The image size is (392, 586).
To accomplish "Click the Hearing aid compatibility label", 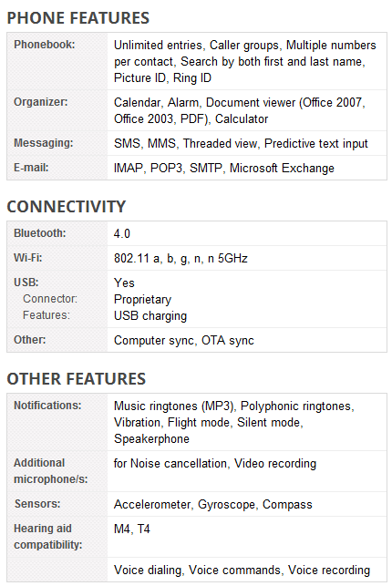I will click(48, 537).
